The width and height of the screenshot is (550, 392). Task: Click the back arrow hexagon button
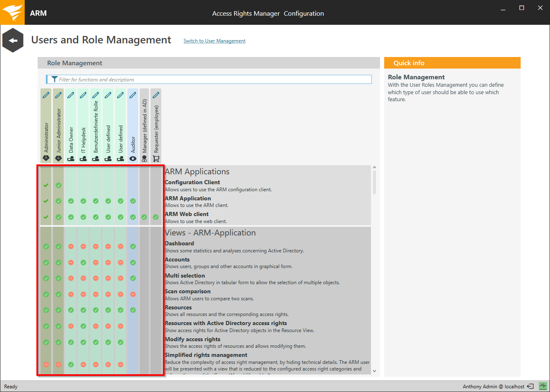coord(13,40)
